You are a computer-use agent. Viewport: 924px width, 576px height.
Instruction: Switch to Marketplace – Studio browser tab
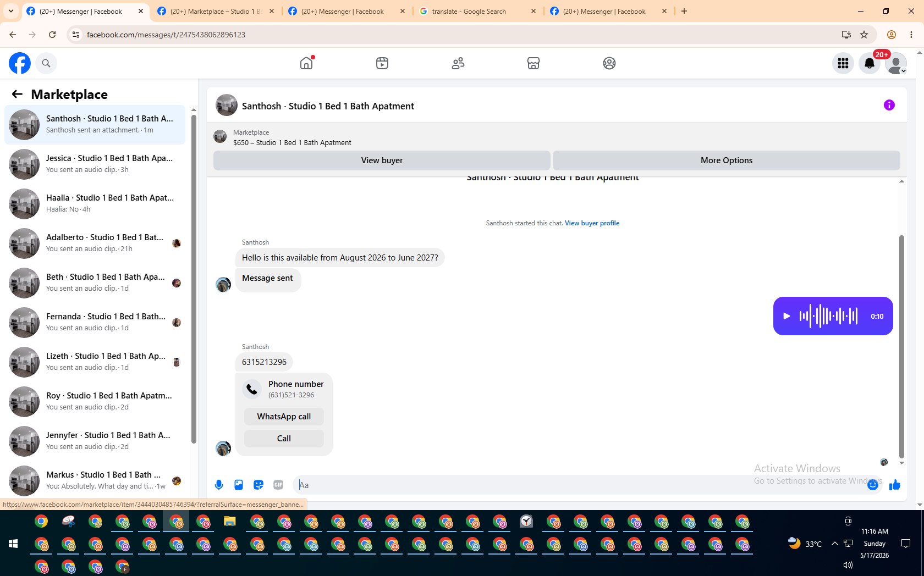click(x=216, y=11)
